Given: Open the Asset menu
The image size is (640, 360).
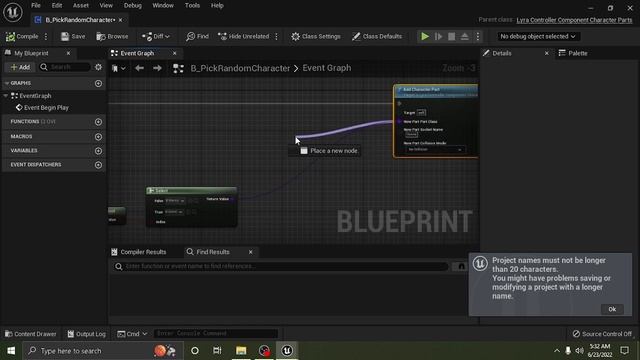Looking at the screenshot, I should [80, 6].
